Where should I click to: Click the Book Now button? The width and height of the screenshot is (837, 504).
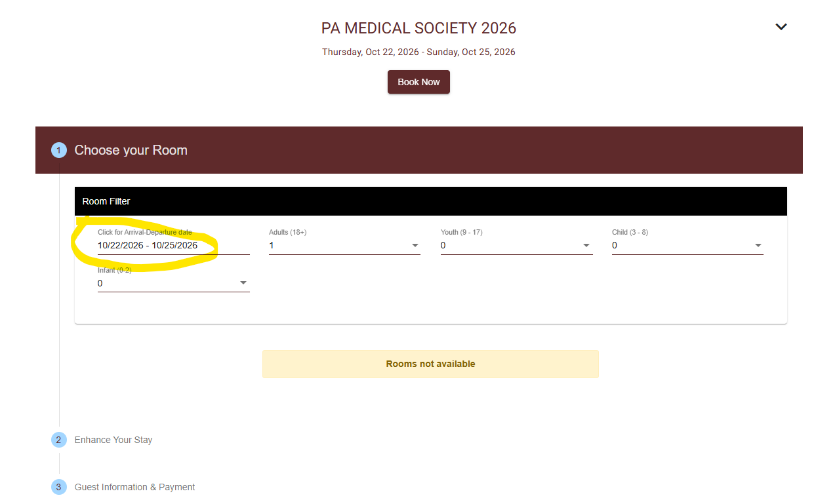418,82
